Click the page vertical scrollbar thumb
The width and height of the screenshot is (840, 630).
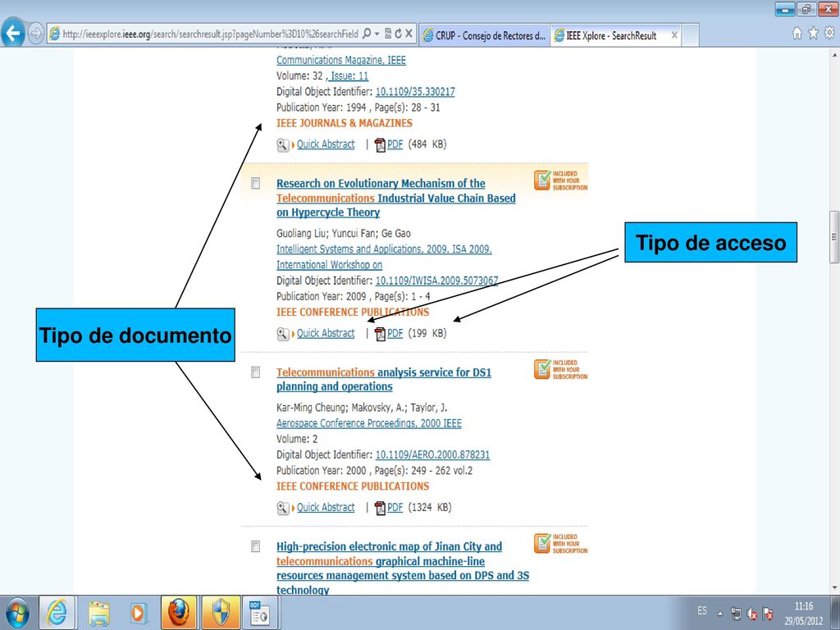(x=834, y=237)
